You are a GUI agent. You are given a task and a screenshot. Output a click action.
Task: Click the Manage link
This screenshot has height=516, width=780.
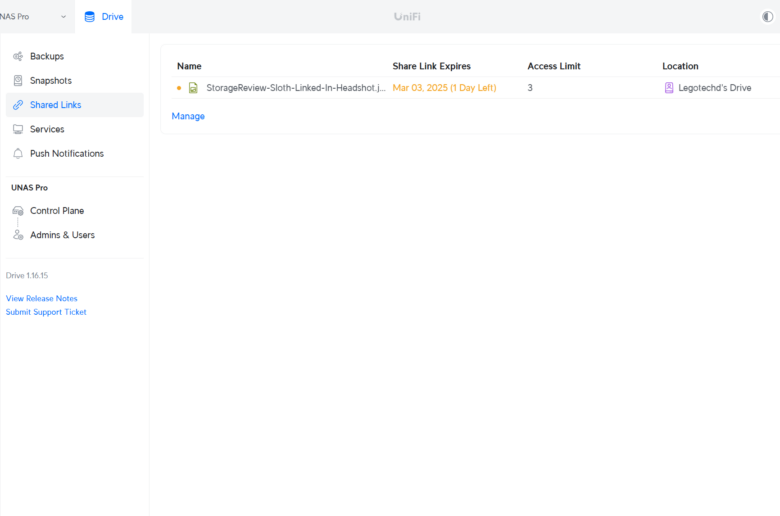188,116
